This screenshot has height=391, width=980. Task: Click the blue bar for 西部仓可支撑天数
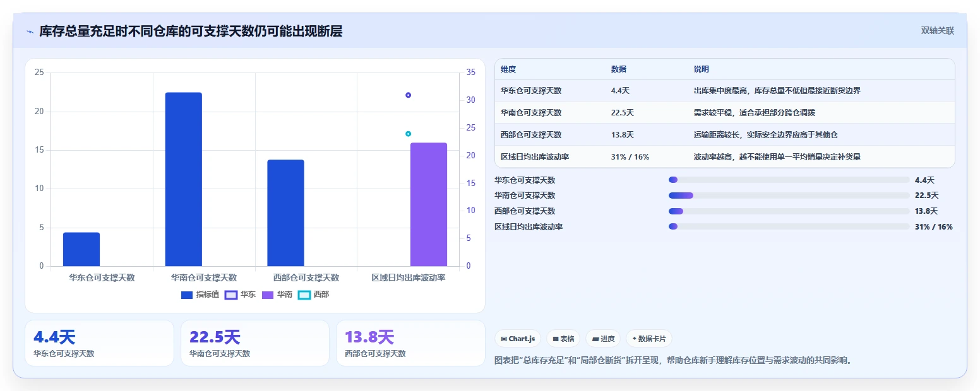click(285, 213)
